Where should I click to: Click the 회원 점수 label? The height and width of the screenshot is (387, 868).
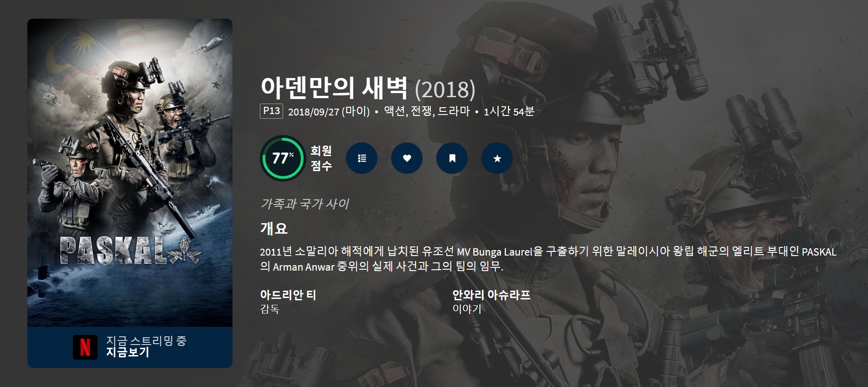[x=321, y=158]
